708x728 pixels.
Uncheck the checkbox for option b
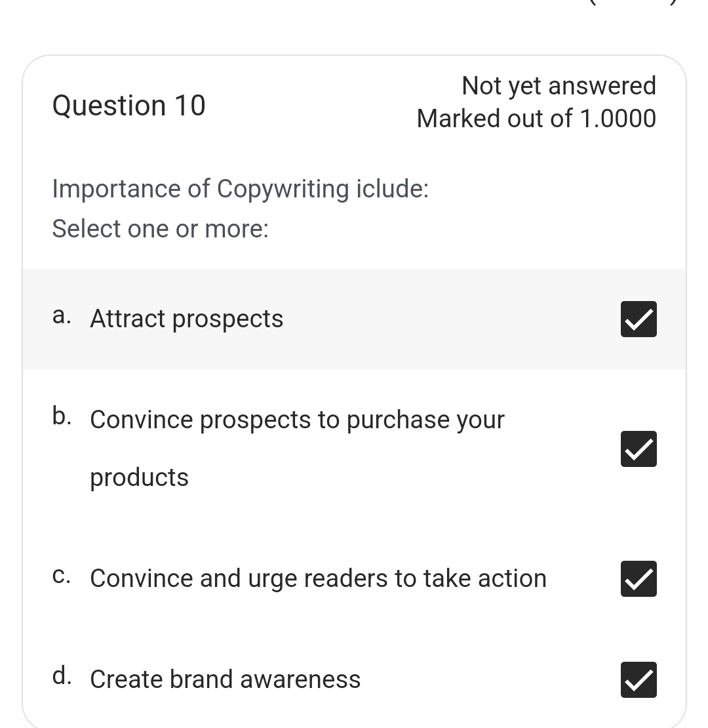click(x=639, y=449)
